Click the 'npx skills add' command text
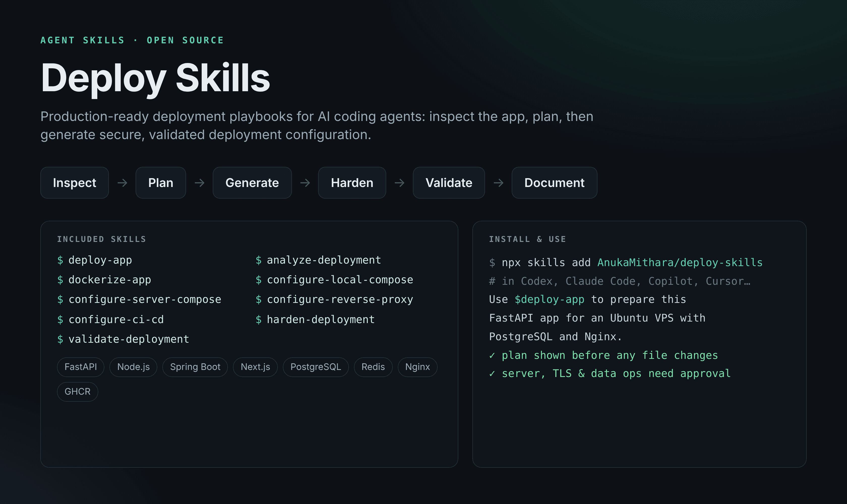 (x=546, y=263)
